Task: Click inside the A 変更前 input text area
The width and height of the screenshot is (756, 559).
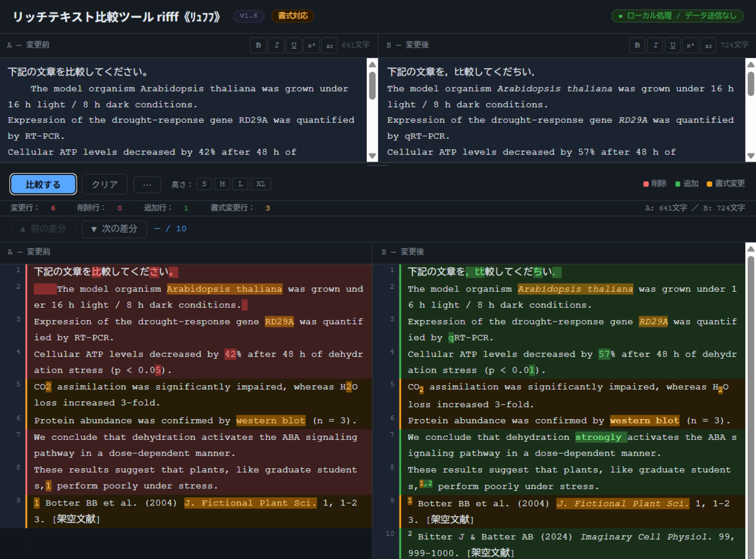Action: click(183, 111)
